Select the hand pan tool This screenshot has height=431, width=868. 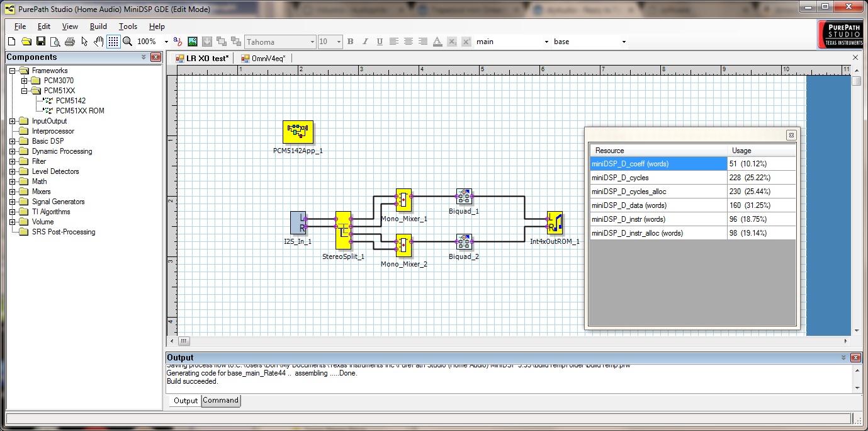click(x=99, y=42)
